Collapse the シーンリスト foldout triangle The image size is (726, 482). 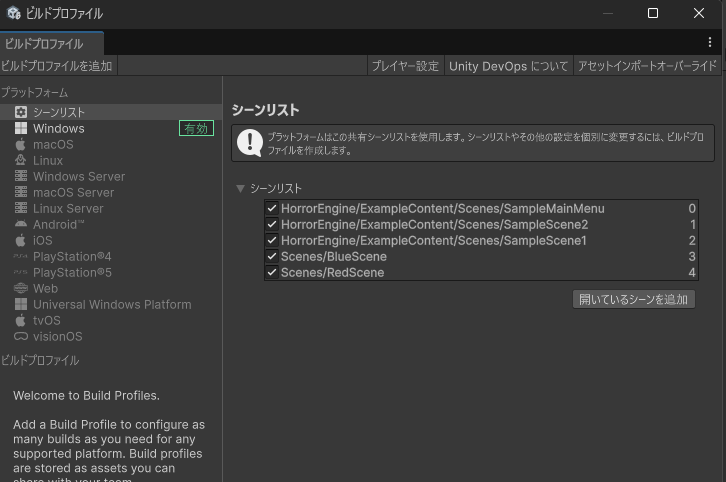pyautogui.click(x=240, y=188)
